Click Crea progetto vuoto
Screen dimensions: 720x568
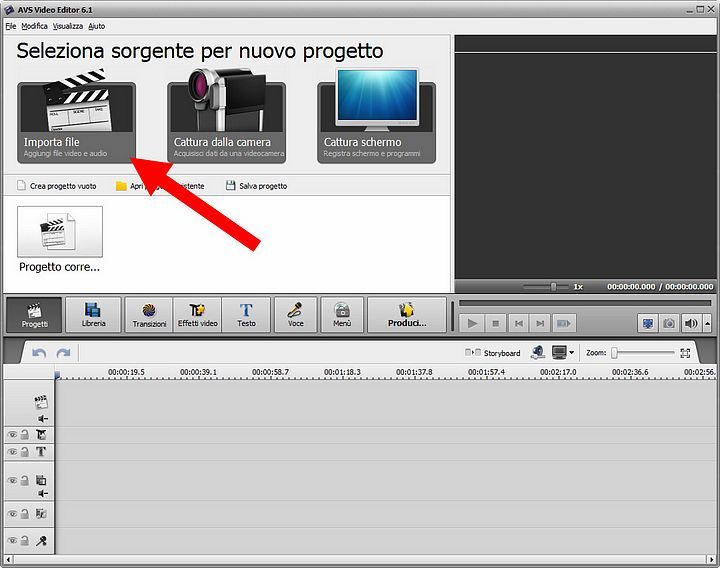click(x=56, y=186)
